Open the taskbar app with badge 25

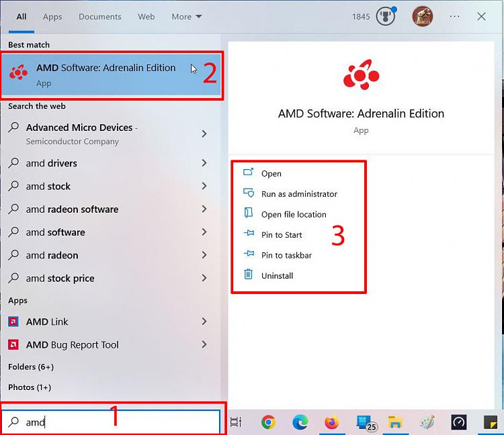point(366,422)
